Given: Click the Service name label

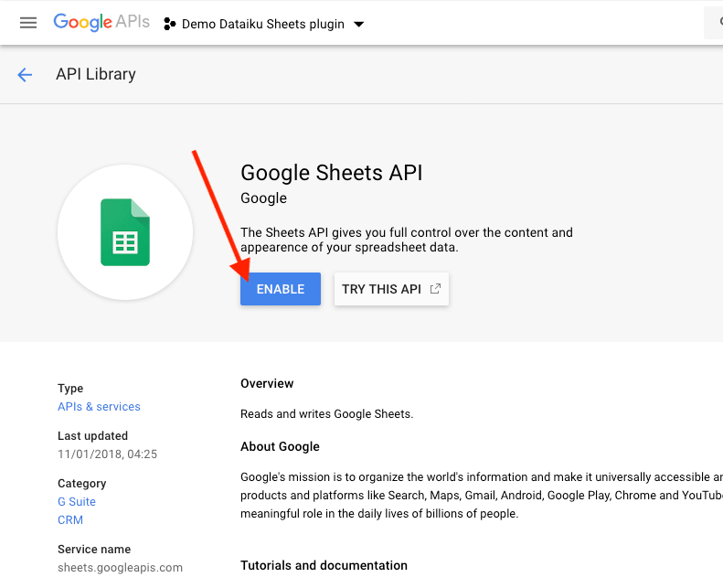Looking at the screenshot, I should click(x=94, y=550).
